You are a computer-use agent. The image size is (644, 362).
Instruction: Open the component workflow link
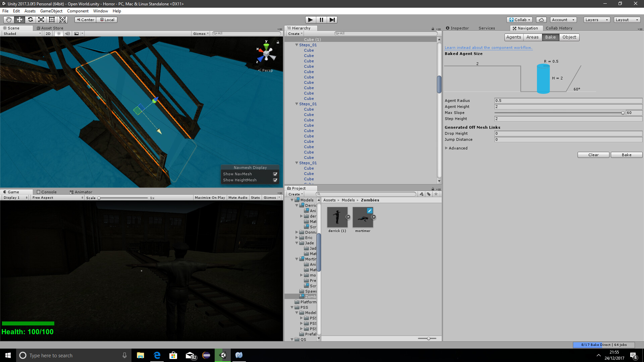[488, 48]
